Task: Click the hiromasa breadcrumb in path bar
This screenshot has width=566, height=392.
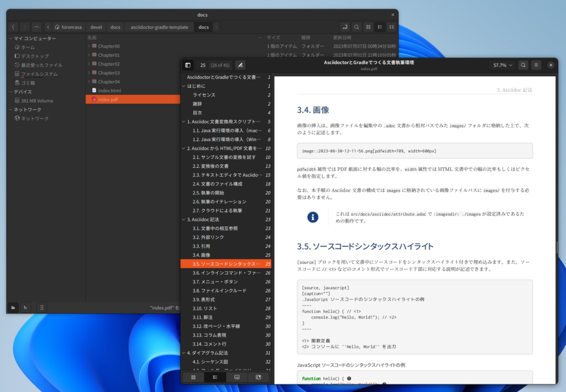Action: [x=68, y=27]
